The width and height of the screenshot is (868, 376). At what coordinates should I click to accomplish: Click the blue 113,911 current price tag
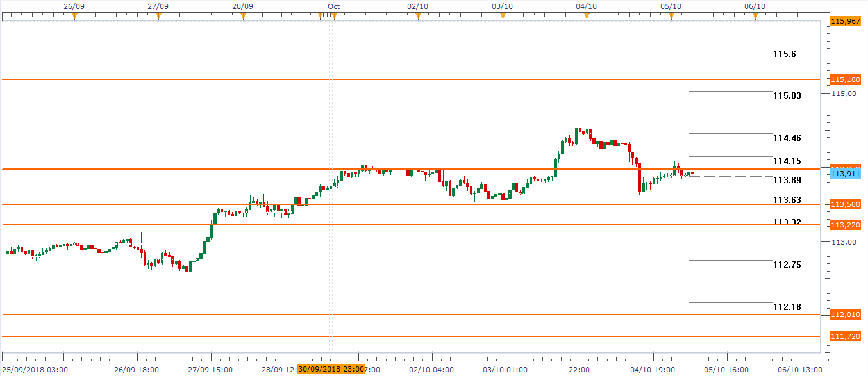[x=845, y=173]
